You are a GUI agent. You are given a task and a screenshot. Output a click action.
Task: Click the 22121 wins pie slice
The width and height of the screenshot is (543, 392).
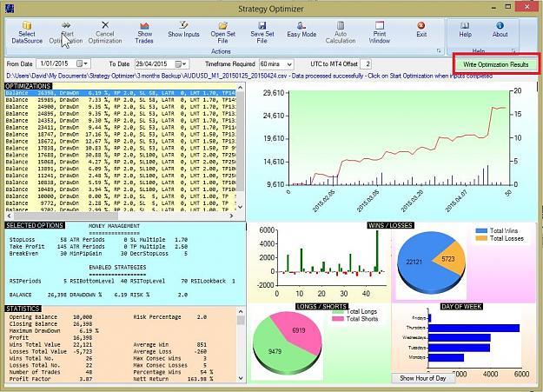tap(415, 263)
